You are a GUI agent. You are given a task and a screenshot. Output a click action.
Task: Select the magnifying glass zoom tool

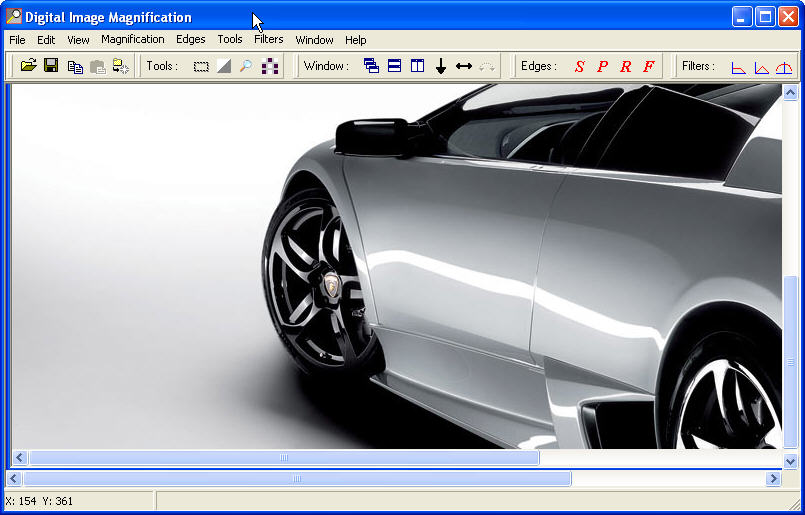point(246,67)
